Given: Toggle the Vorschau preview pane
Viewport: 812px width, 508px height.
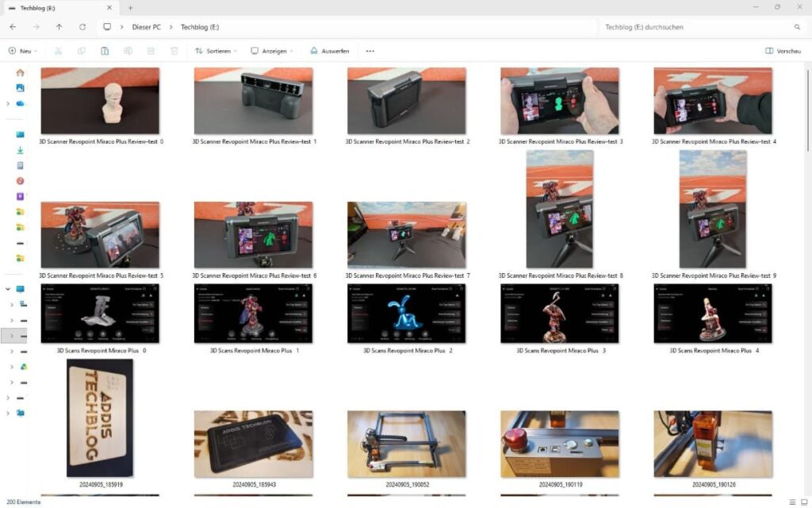Looking at the screenshot, I should tap(783, 51).
